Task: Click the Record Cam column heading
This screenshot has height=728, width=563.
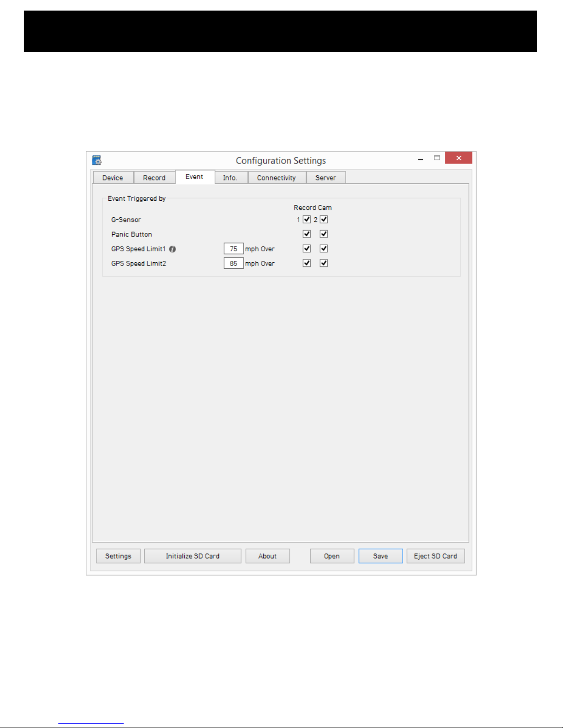Action: (x=313, y=208)
